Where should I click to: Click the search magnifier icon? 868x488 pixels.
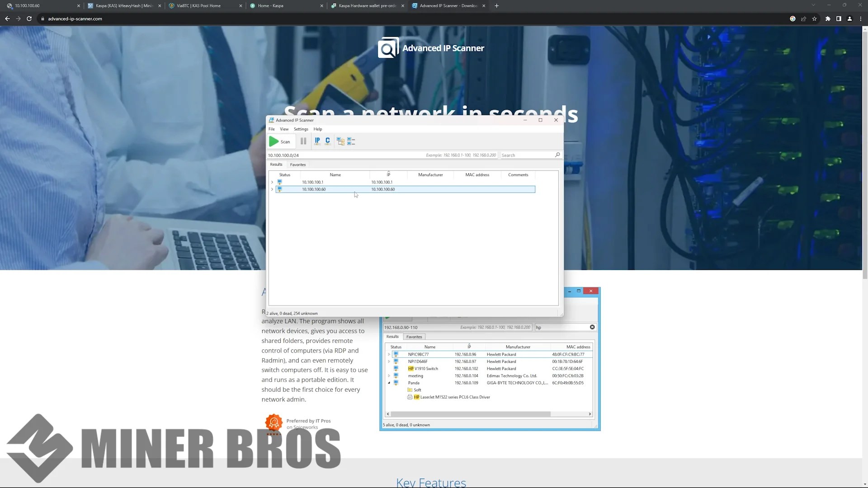point(557,155)
